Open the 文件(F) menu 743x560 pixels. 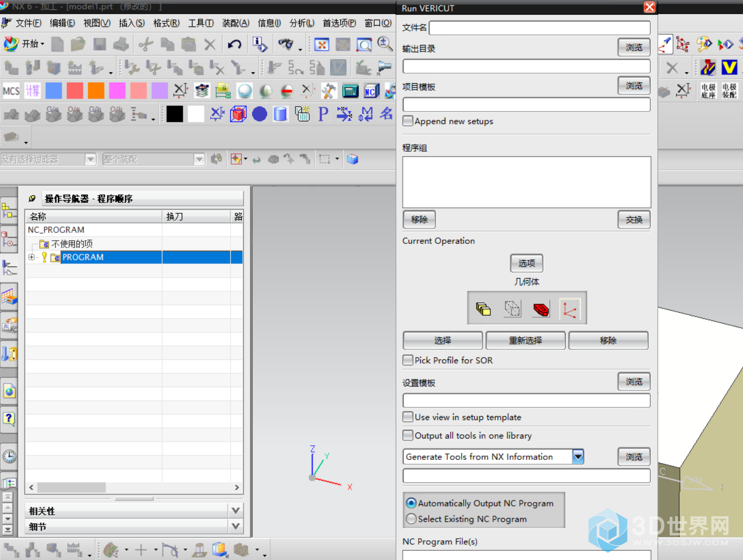coord(28,23)
